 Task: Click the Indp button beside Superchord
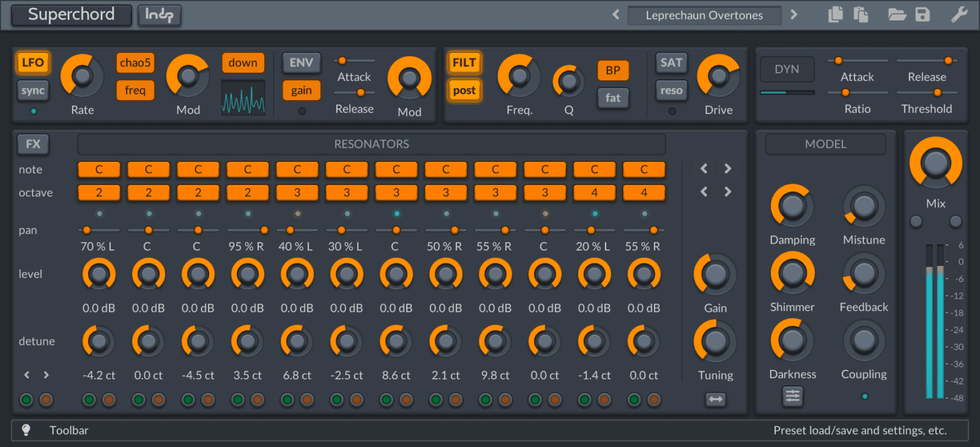(160, 15)
